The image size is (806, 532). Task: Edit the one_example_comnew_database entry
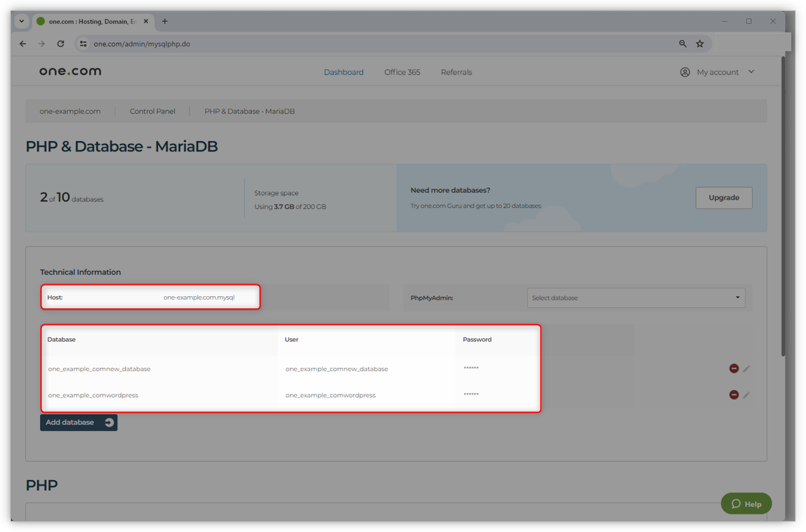(x=746, y=368)
